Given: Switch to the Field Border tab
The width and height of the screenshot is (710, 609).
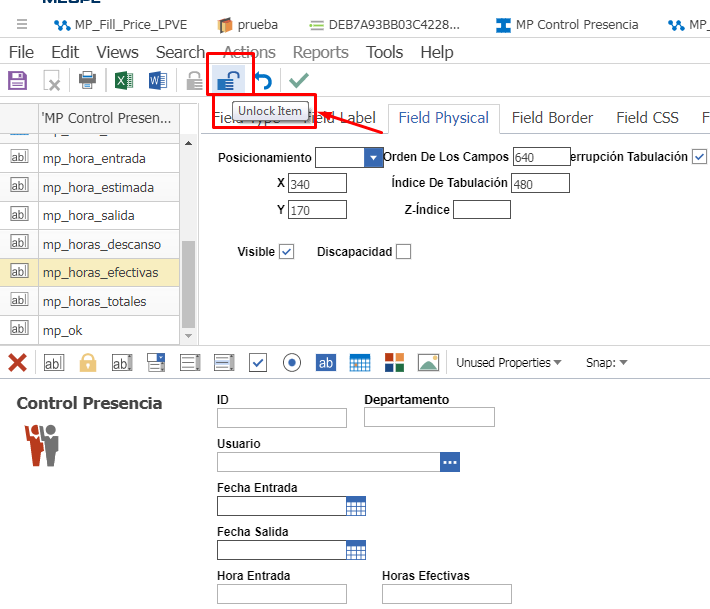Looking at the screenshot, I should click(552, 118).
